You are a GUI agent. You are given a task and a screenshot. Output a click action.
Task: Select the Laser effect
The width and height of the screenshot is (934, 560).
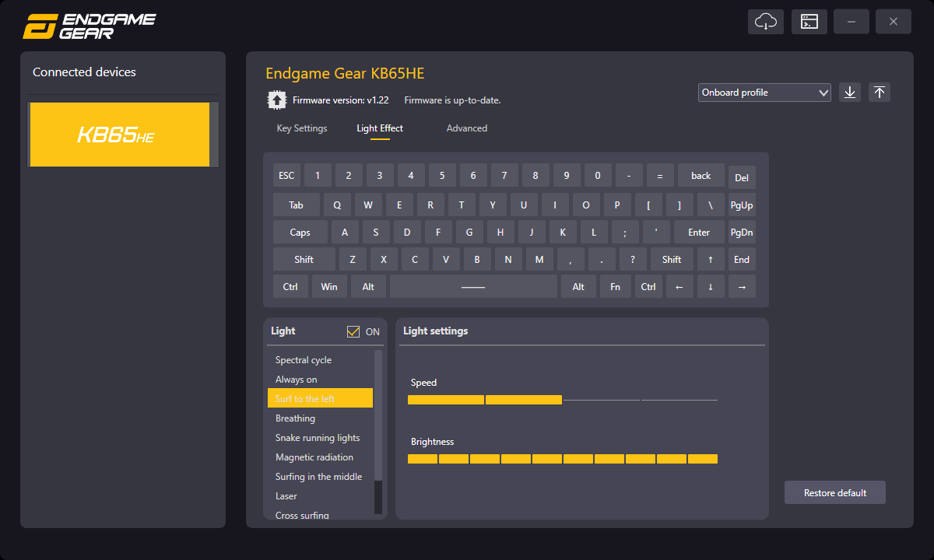tap(320, 496)
